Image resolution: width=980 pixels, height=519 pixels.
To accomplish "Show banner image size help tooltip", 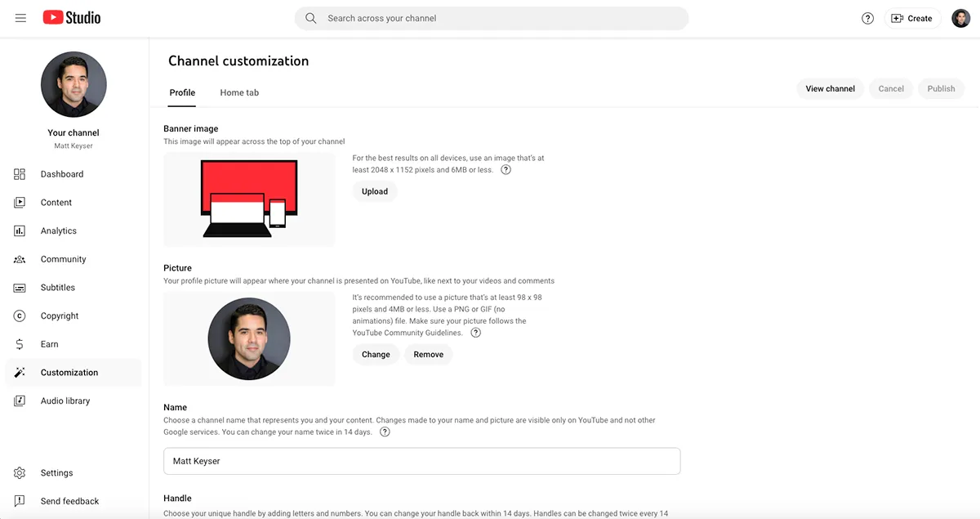I will click(506, 170).
